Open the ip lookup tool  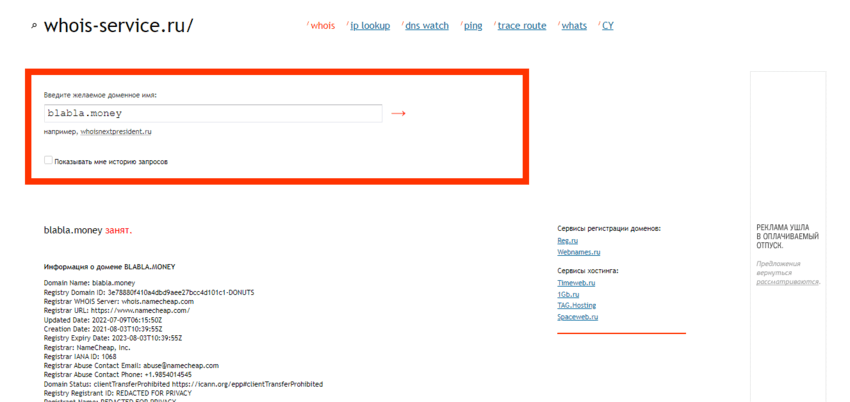coord(370,26)
